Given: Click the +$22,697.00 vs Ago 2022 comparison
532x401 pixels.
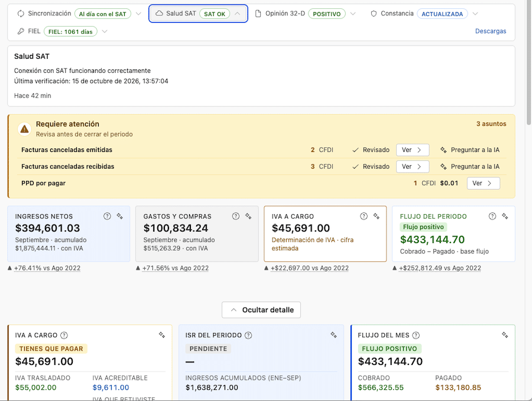Looking at the screenshot, I should tap(309, 269).
